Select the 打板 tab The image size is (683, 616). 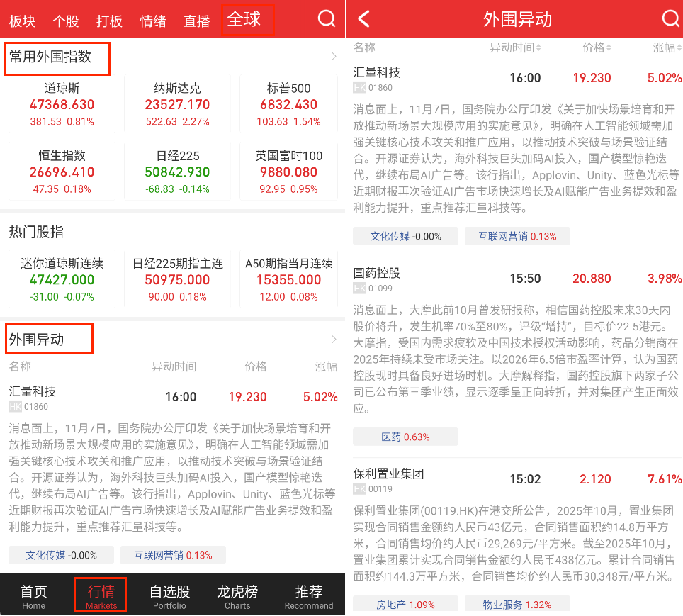click(109, 21)
